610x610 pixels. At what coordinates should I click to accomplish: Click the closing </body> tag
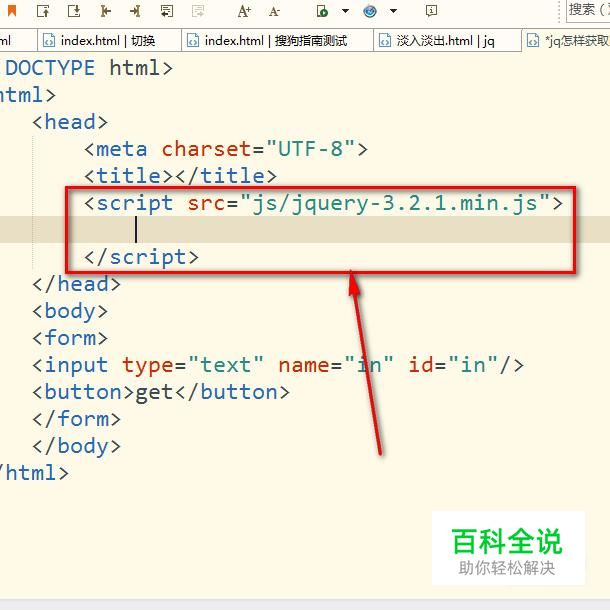[x=77, y=446]
